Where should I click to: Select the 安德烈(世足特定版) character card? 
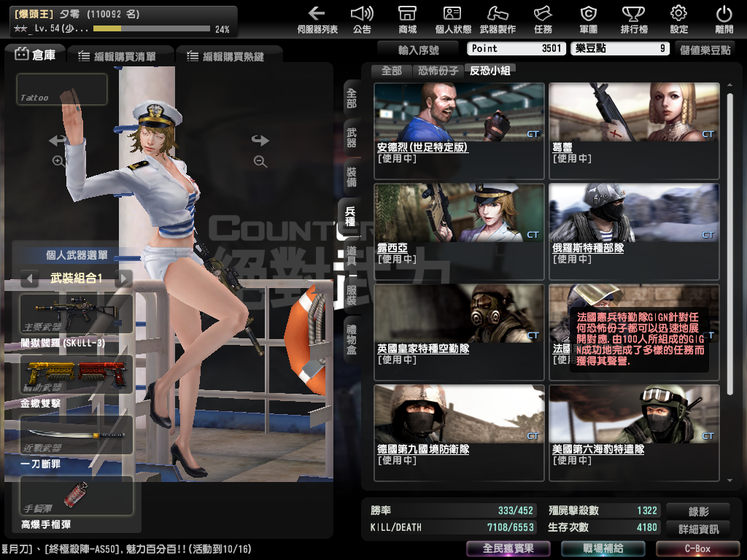coord(460,131)
